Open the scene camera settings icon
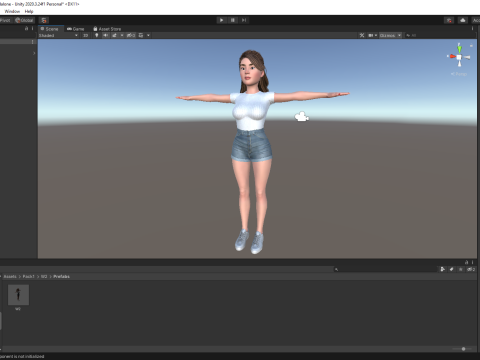 370,35
